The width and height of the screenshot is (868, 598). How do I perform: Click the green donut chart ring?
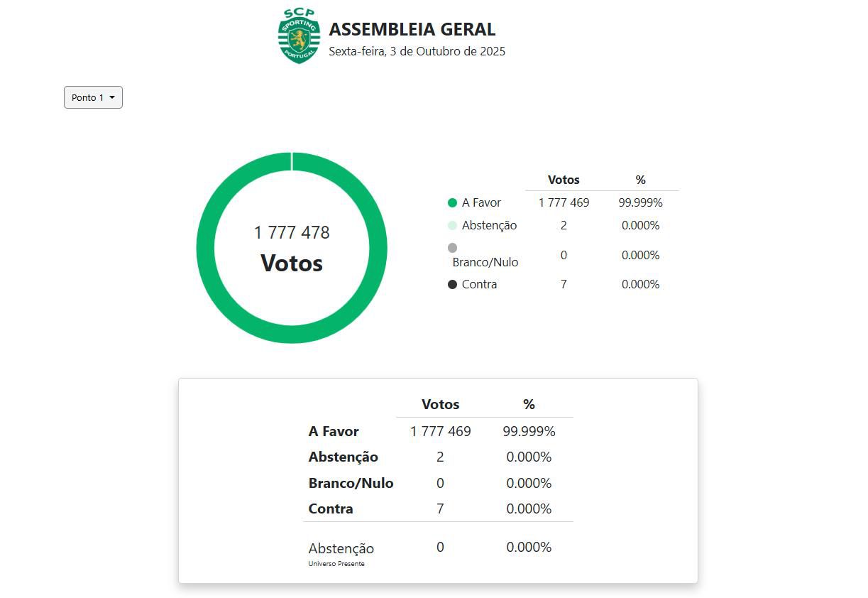click(x=206, y=248)
